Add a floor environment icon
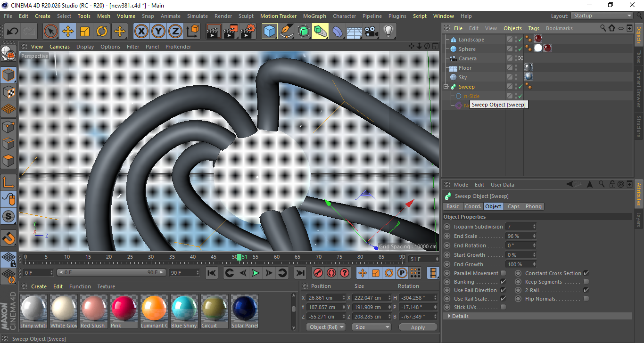 tap(355, 32)
